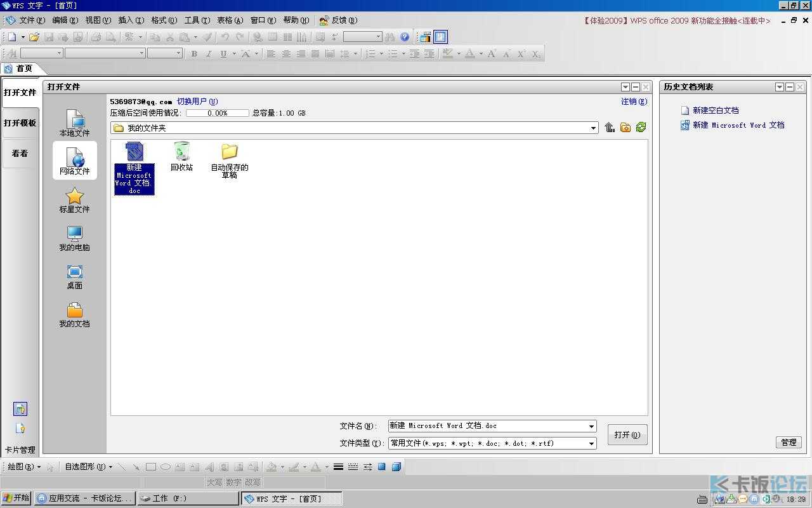Screen dimensions: 812x508
Task: Click the 切换用户 link
Action: pos(197,102)
